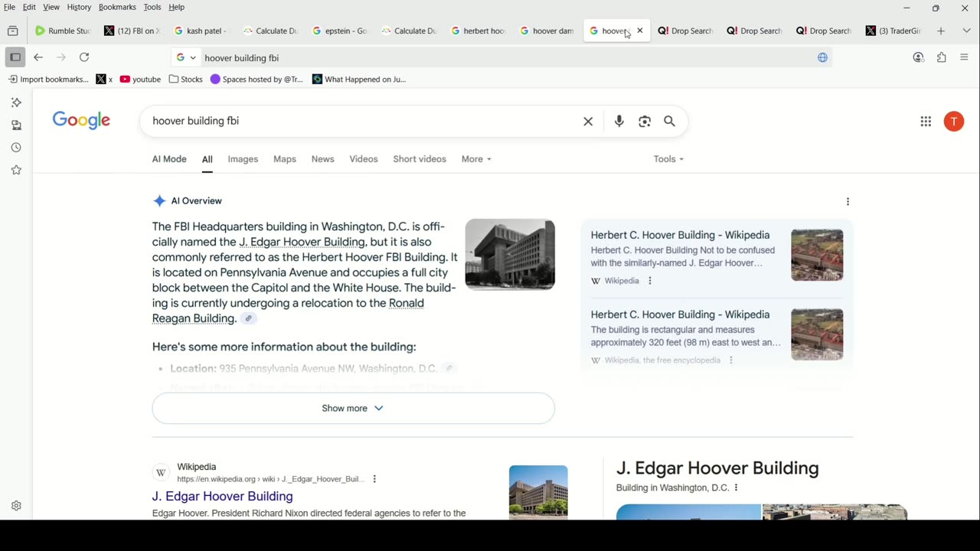980x551 pixels.
Task: Open a new tab with plus button
Action: 941,31
